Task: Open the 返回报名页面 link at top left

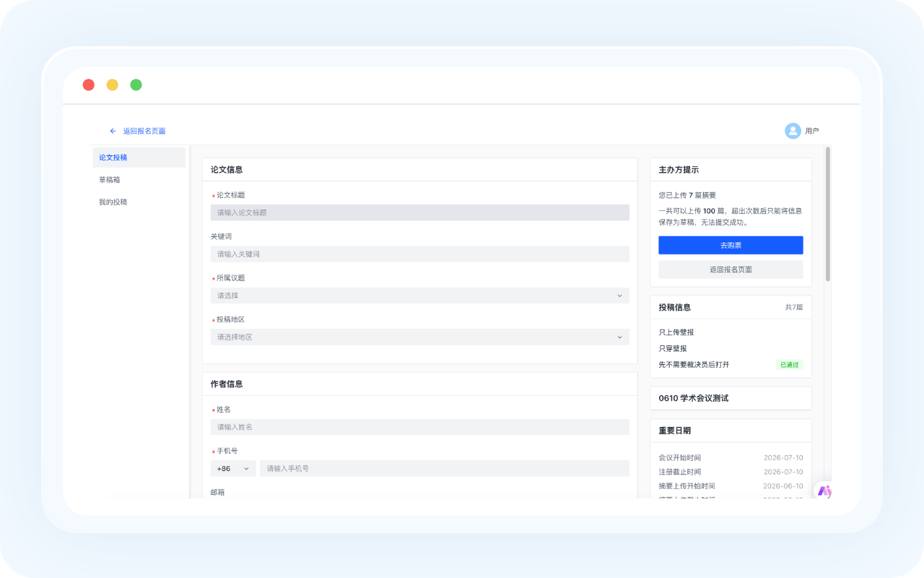Action: (144, 131)
